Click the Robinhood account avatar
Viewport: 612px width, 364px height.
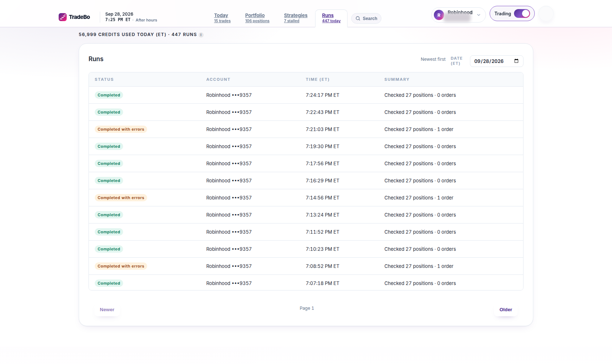(439, 15)
